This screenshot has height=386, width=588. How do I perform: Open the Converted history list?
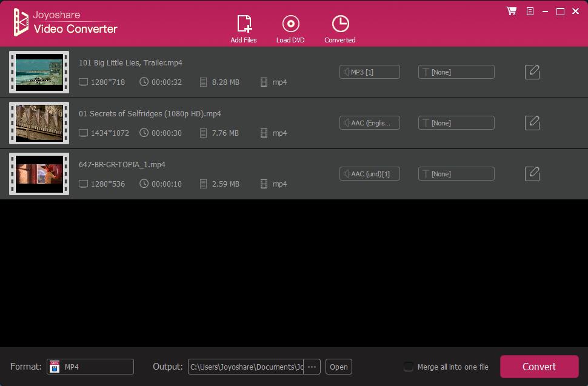point(340,29)
